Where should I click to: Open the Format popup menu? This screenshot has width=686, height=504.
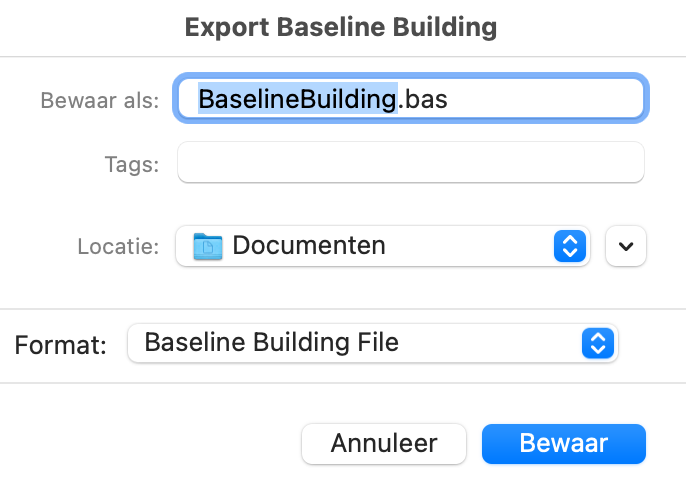[372, 343]
